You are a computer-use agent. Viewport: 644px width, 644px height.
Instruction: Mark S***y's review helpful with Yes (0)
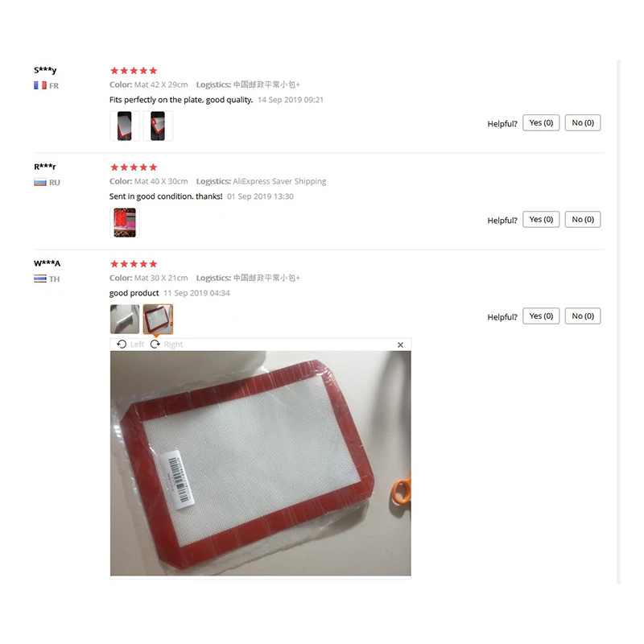click(541, 123)
